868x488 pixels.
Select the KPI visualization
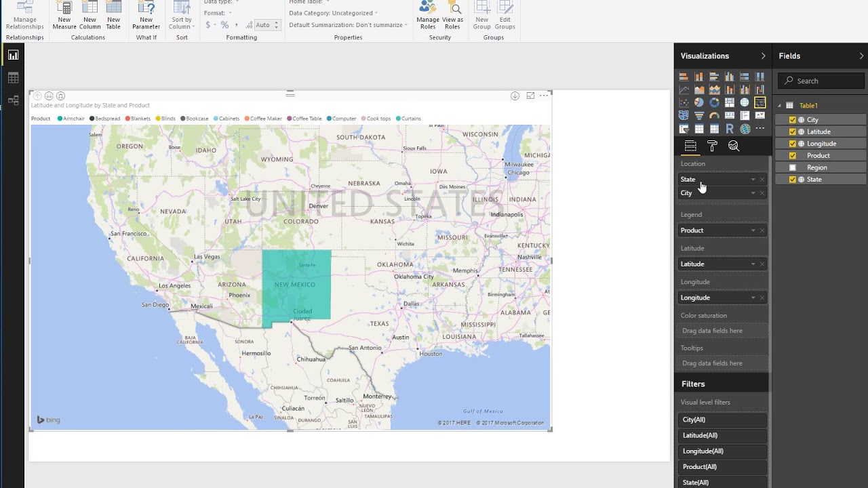point(760,115)
